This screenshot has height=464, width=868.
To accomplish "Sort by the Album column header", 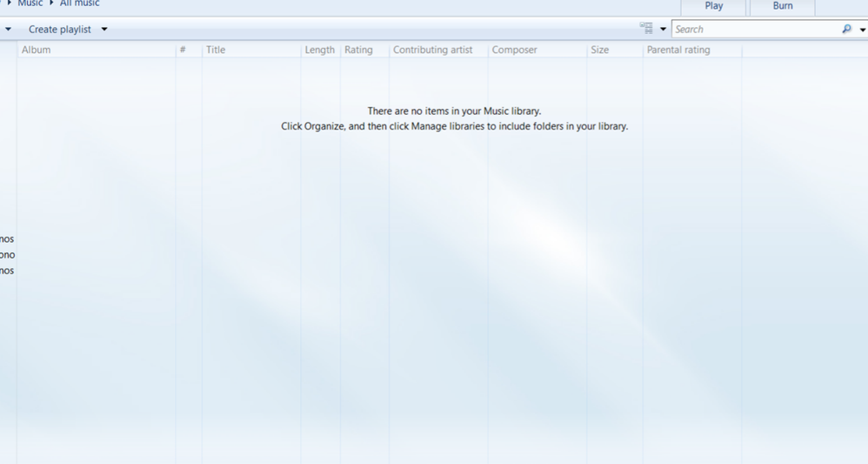I will (x=97, y=50).
